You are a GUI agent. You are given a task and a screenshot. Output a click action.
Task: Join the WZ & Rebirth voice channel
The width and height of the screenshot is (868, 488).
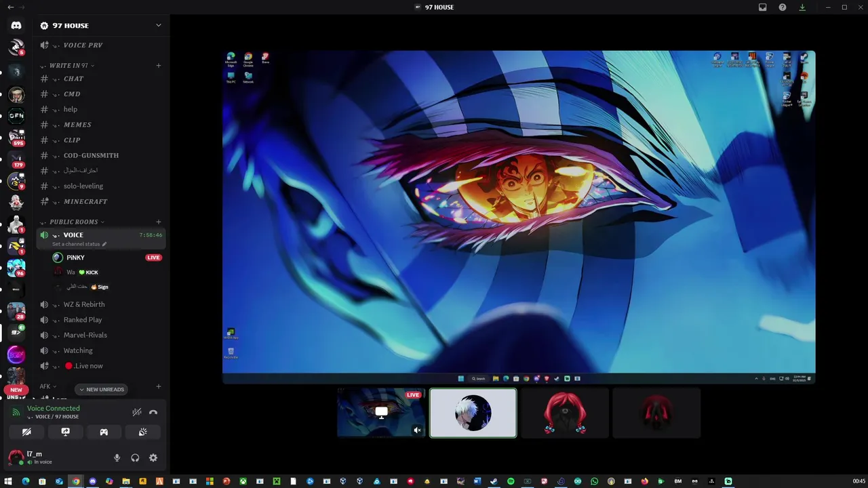pyautogui.click(x=102, y=304)
